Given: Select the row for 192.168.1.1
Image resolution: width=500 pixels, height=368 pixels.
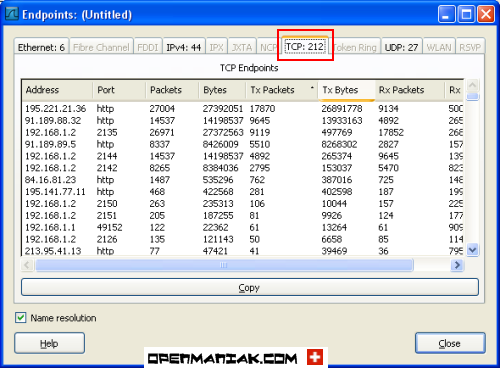Looking at the screenshot, I should (243, 227).
